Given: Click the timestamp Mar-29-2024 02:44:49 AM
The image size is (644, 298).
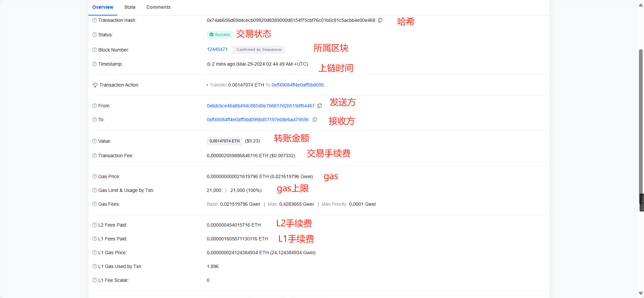Looking at the screenshot, I should pos(265,64).
